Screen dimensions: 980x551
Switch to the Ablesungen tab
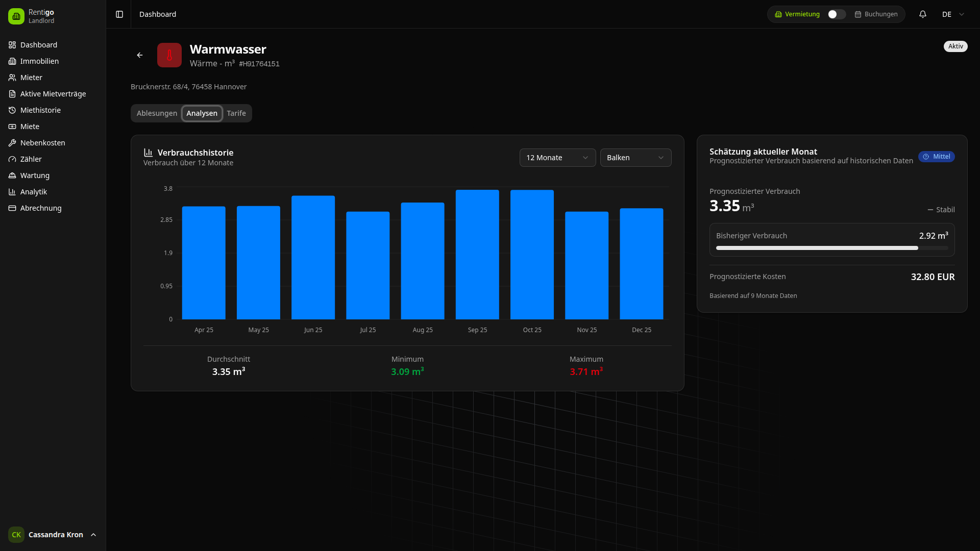(x=157, y=113)
